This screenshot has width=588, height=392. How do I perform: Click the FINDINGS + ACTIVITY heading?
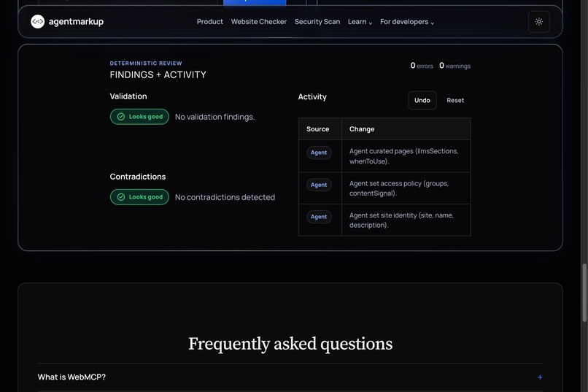coord(158,74)
